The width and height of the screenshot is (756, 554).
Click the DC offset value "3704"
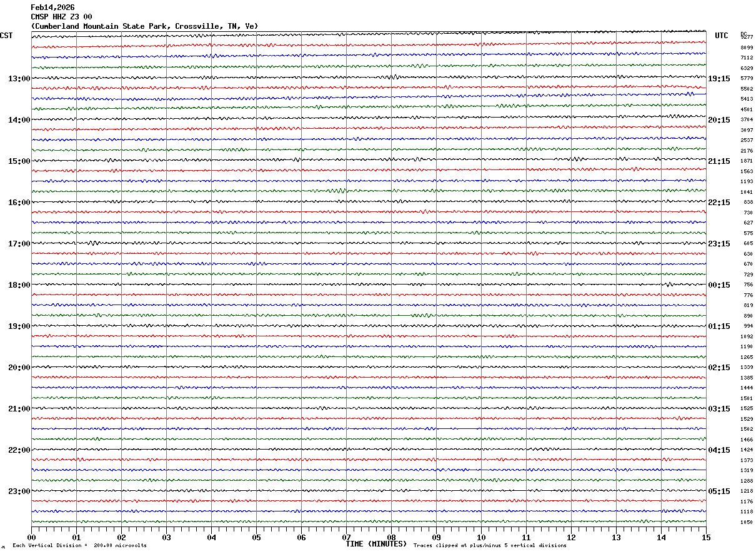click(747, 120)
